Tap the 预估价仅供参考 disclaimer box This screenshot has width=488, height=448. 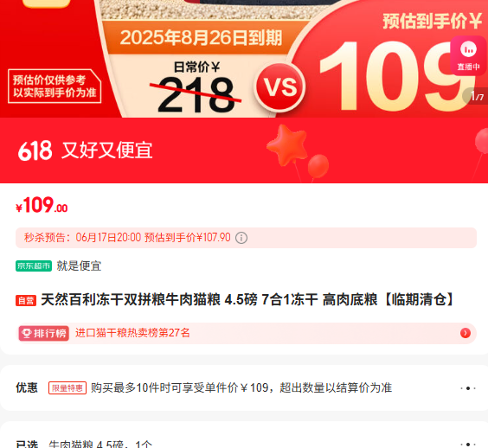[55, 86]
